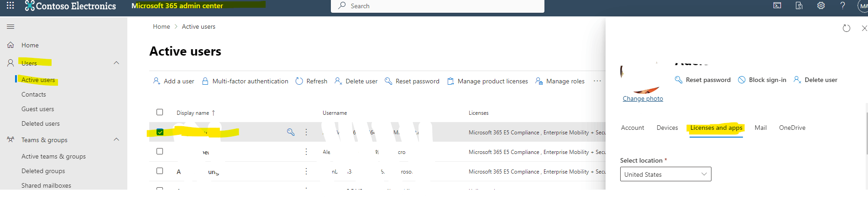This screenshot has height=210, width=868.
Task: Open more actions dots on third row
Action: point(306,171)
